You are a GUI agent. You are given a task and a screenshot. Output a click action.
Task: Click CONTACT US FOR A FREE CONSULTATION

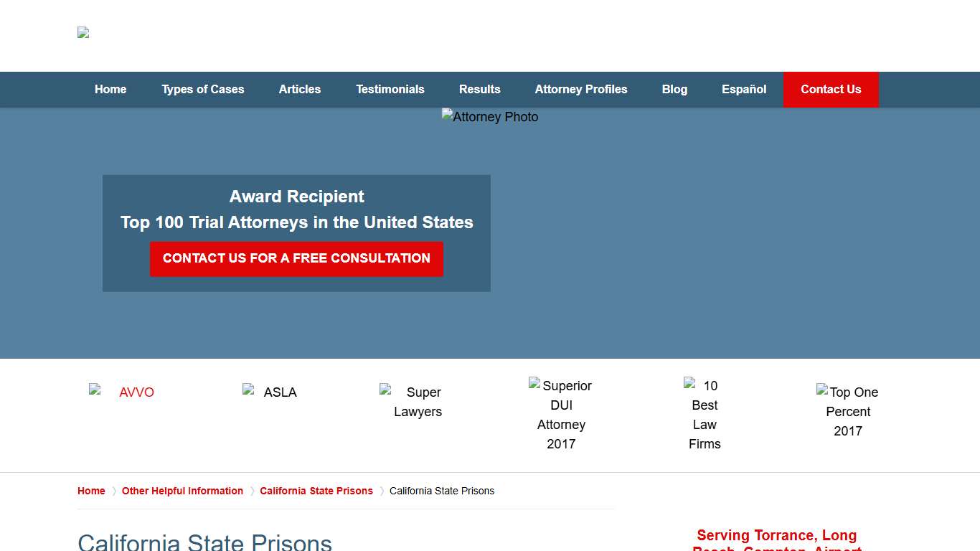pos(296,258)
